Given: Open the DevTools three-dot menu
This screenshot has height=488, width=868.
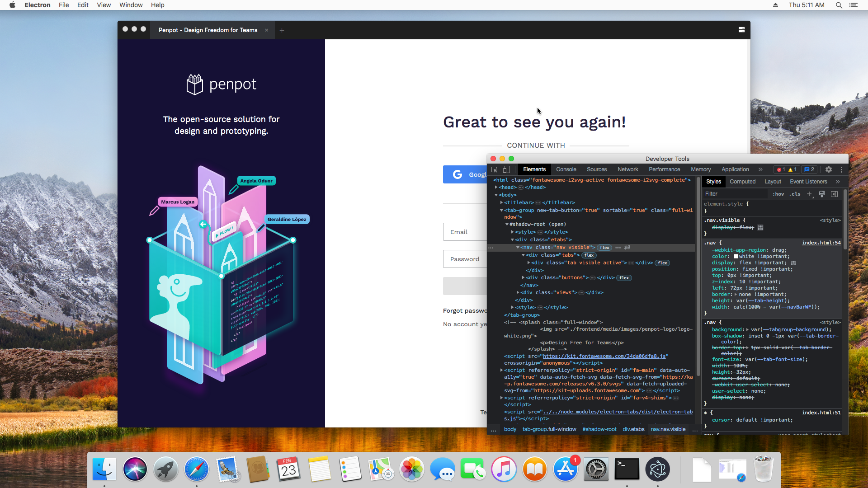Looking at the screenshot, I should (841, 169).
